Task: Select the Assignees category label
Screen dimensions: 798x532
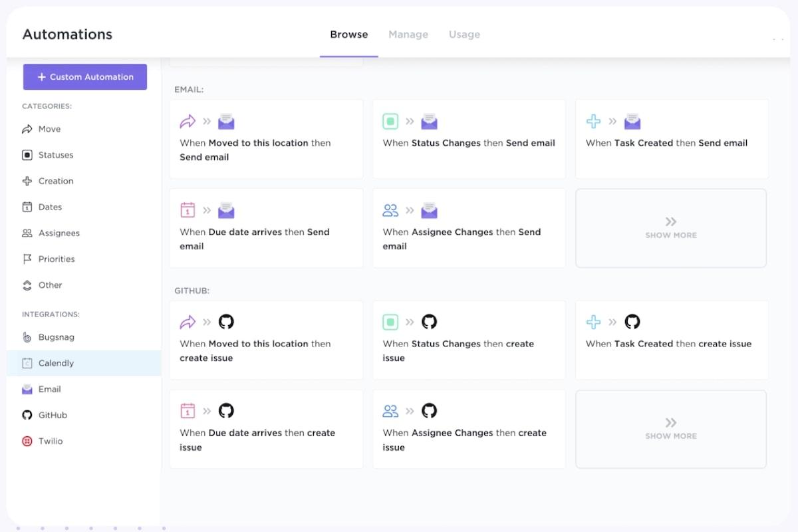Action: click(x=59, y=233)
